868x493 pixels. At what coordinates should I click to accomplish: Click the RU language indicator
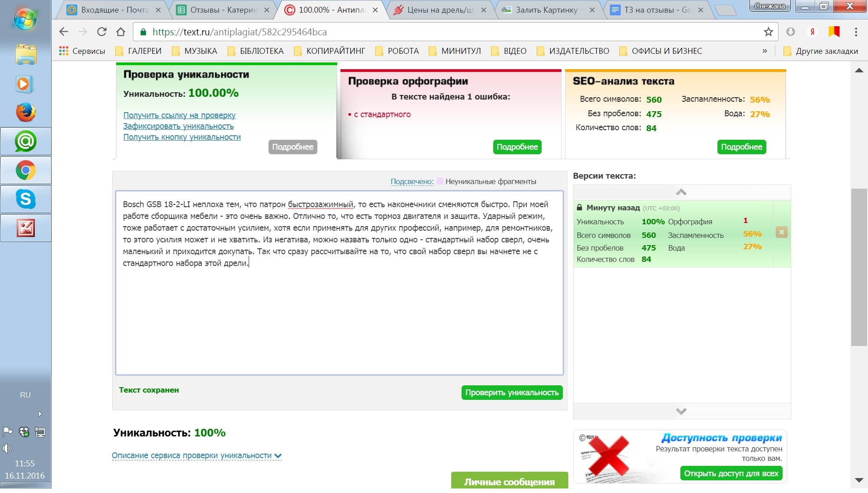coord(25,395)
